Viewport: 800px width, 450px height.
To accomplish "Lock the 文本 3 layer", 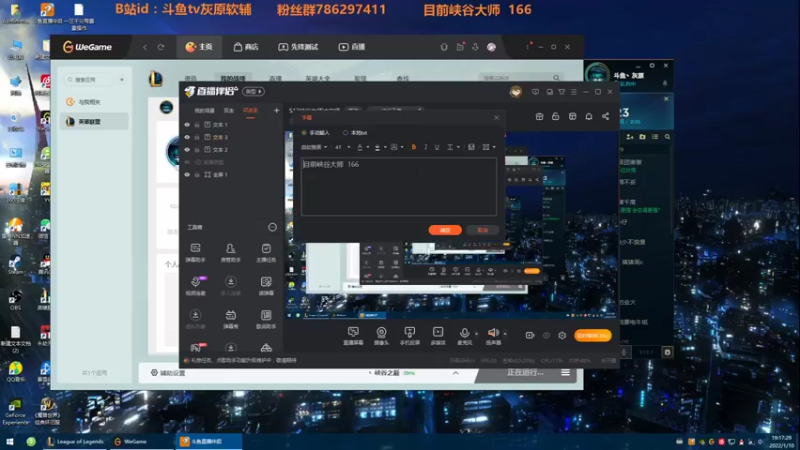I will 197,137.
